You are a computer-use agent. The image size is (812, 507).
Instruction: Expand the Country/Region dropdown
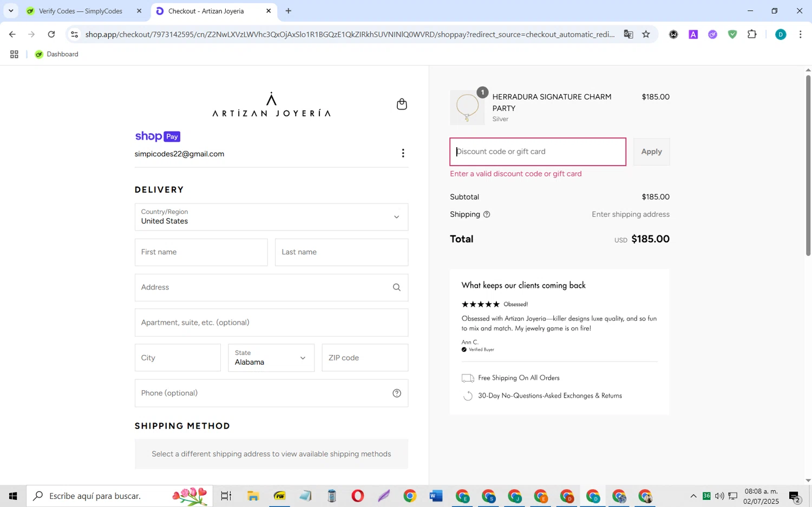pyautogui.click(x=271, y=217)
